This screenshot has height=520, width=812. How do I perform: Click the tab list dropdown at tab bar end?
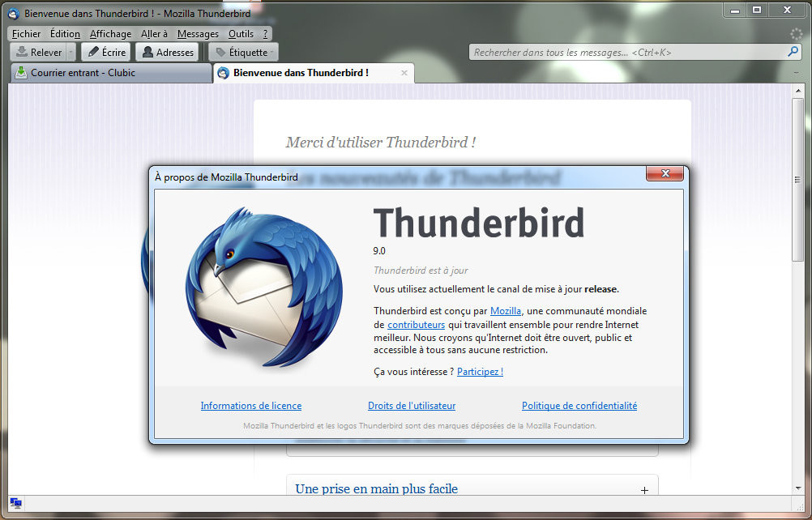[x=796, y=73]
